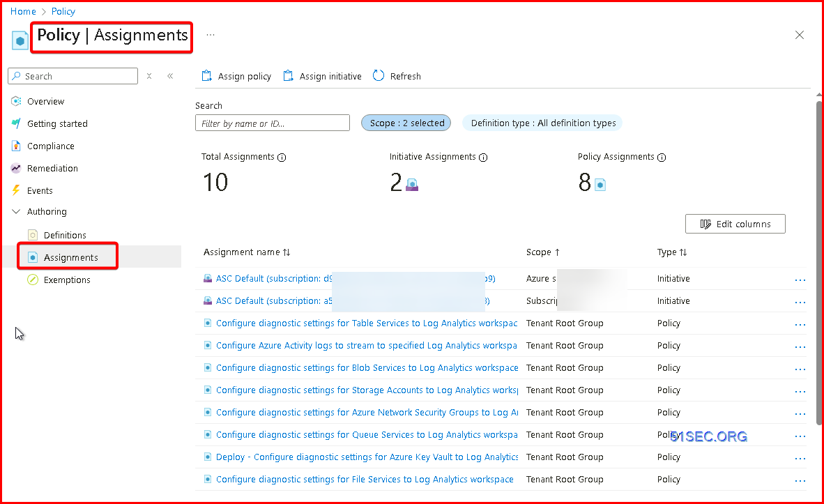Screen dimensions: 824x504
Task: Click the row icon for Azure Key Vault assignment
Action: (208, 457)
